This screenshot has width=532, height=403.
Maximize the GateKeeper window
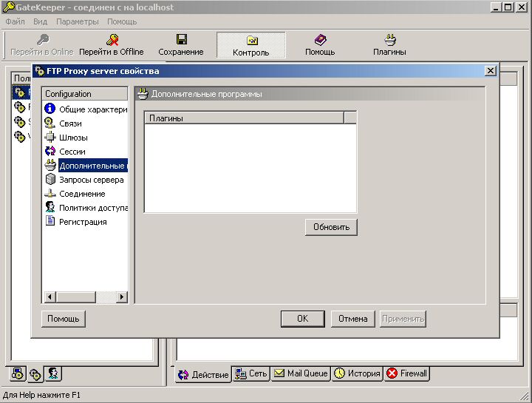(x=508, y=7)
